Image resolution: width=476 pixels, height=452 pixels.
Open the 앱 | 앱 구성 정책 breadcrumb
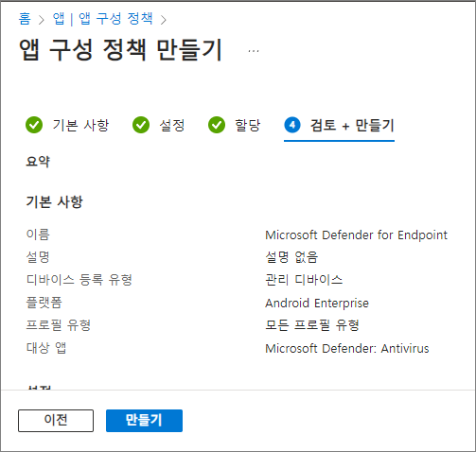(x=103, y=19)
